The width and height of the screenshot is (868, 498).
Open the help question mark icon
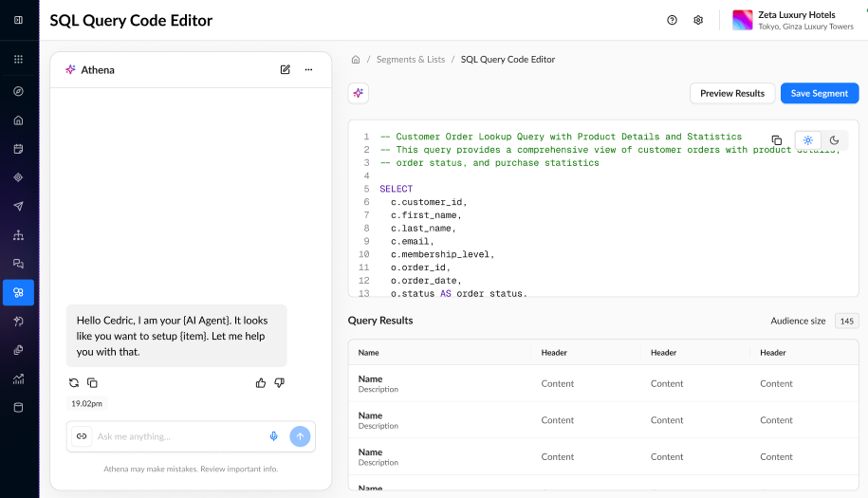tap(672, 20)
